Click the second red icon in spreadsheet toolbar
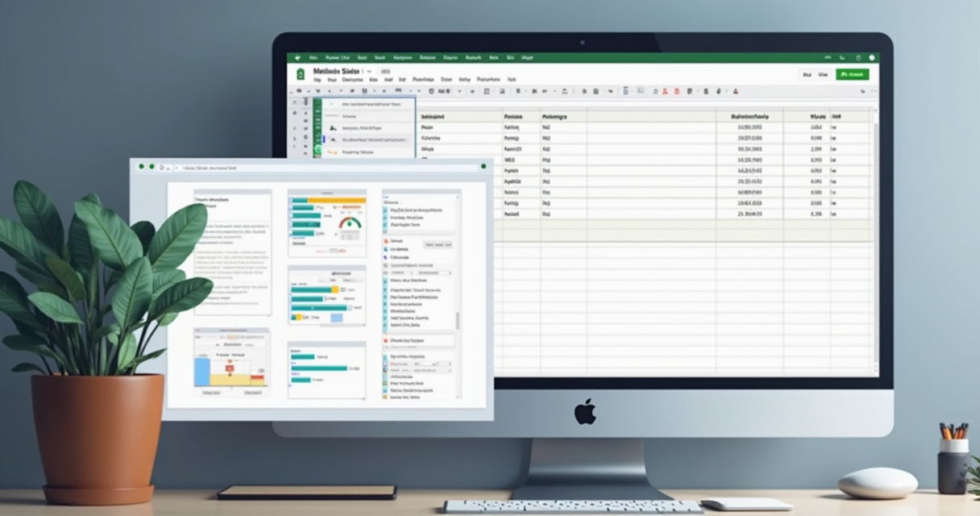This screenshot has width=980, height=516. [677, 91]
